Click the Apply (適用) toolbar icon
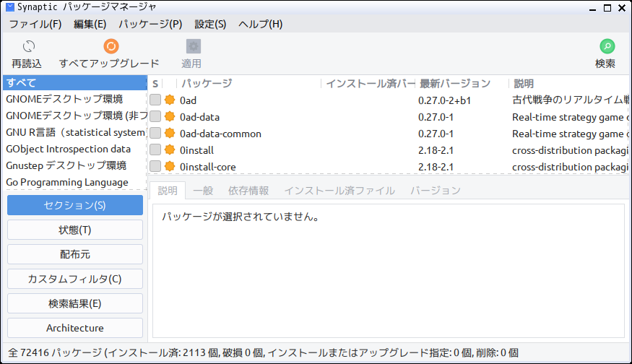Screen dimensions: 632x364 click(x=193, y=47)
